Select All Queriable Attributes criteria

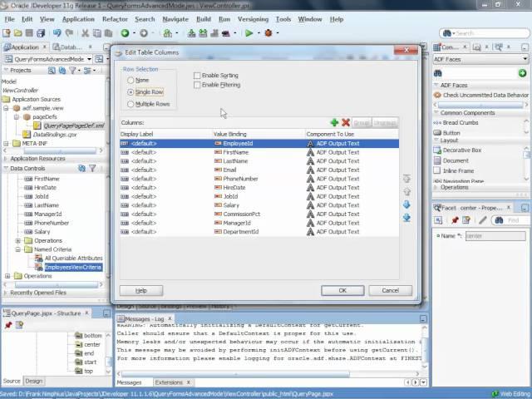pos(74,259)
